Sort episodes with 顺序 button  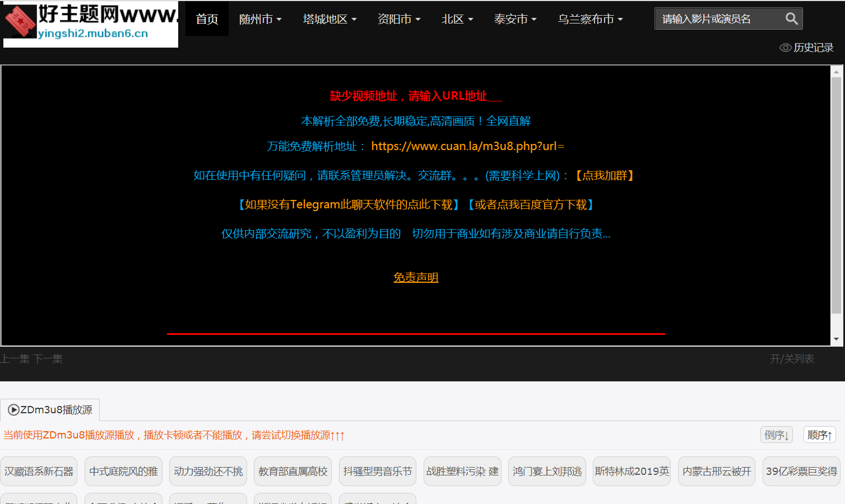click(819, 435)
